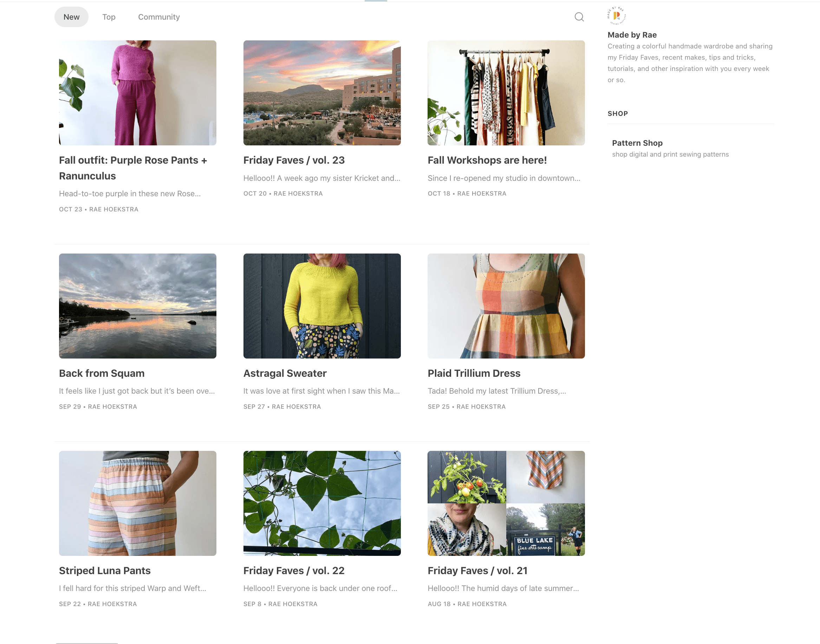Select the New tab
This screenshot has height=644, width=820.
[71, 17]
